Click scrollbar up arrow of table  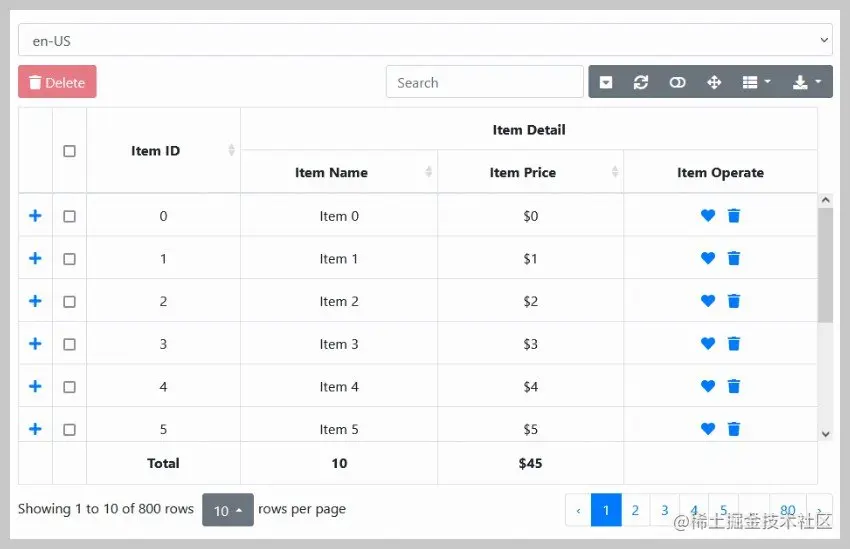(x=826, y=200)
